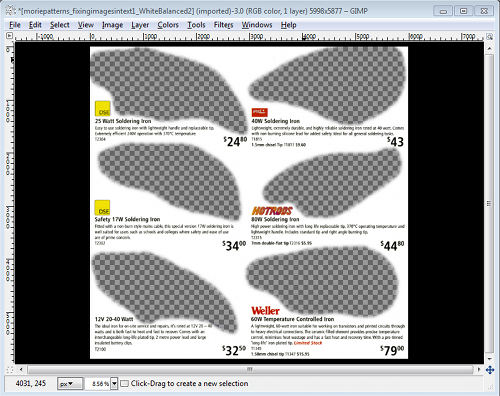Open the Edit menu
Image resolution: width=500 pixels, height=396 pixels.
point(35,25)
